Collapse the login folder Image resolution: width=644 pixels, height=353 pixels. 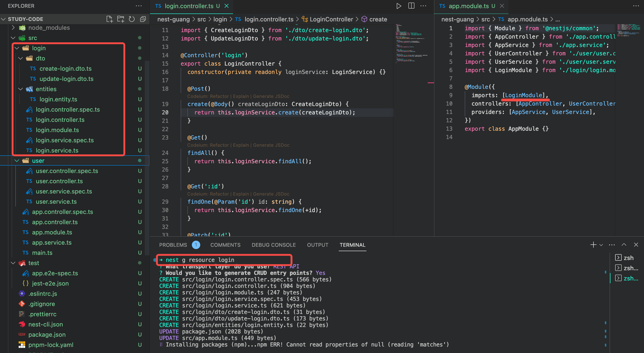click(x=17, y=48)
